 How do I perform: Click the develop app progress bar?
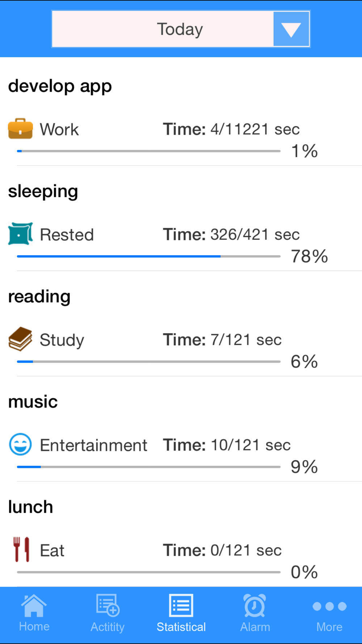click(148, 151)
